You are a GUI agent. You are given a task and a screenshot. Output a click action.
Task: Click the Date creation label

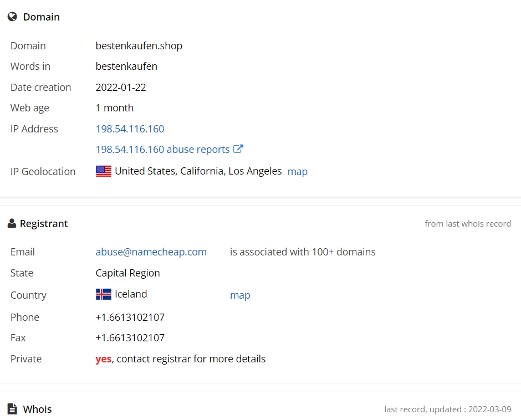tap(41, 87)
